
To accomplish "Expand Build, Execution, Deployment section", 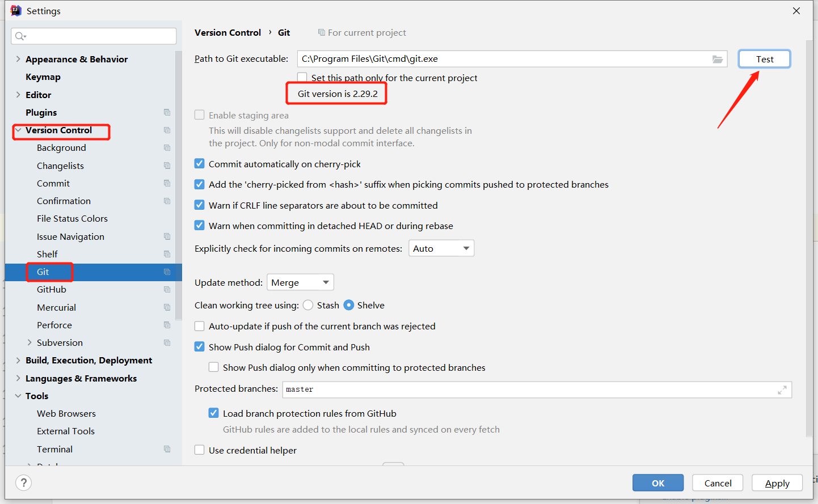I will [18, 360].
